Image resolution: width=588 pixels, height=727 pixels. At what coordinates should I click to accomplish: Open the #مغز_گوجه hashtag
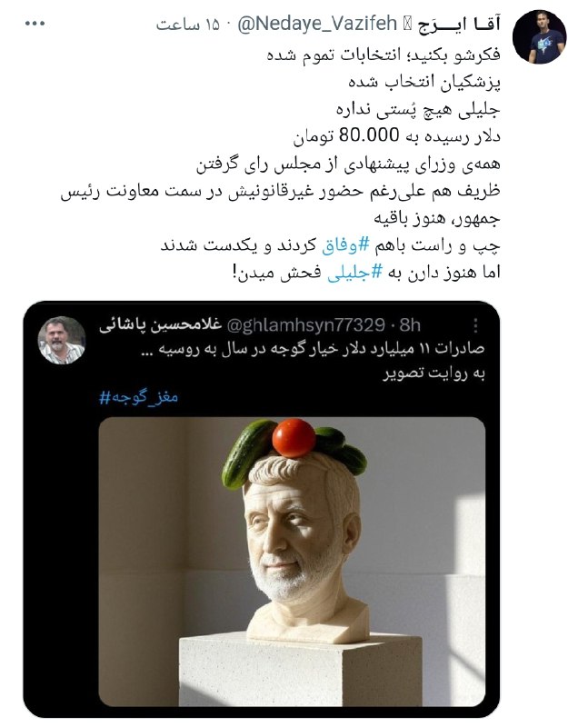139,397
